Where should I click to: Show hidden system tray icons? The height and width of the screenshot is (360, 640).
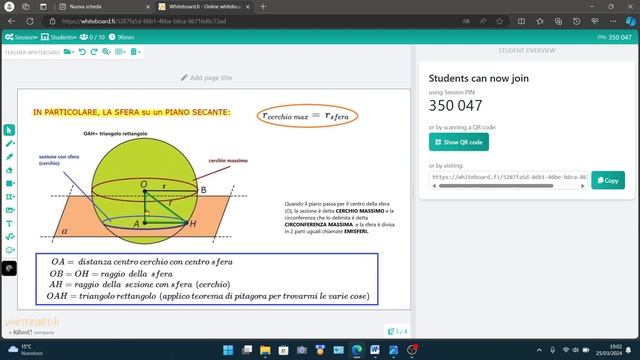(x=539, y=350)
